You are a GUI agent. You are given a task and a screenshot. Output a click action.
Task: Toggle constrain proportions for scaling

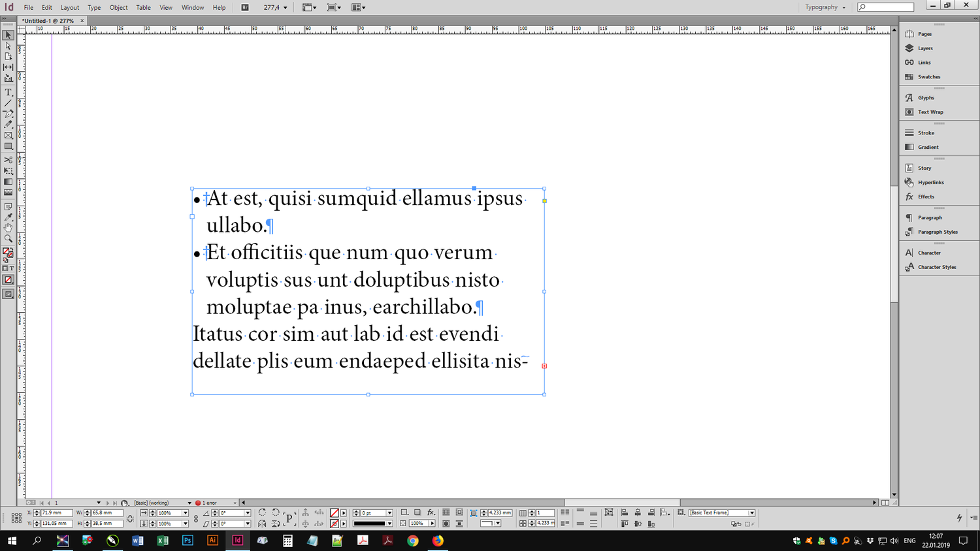[195, 518]
